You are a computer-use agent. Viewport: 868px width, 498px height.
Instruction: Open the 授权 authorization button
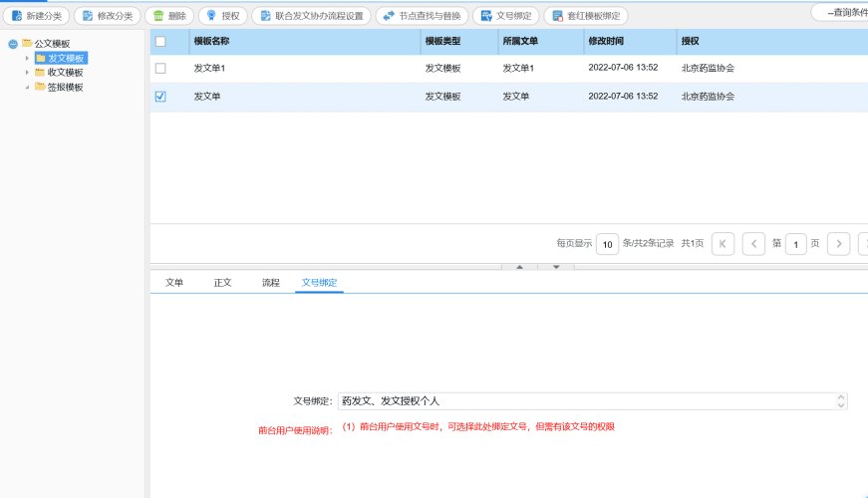pos(223,16)
